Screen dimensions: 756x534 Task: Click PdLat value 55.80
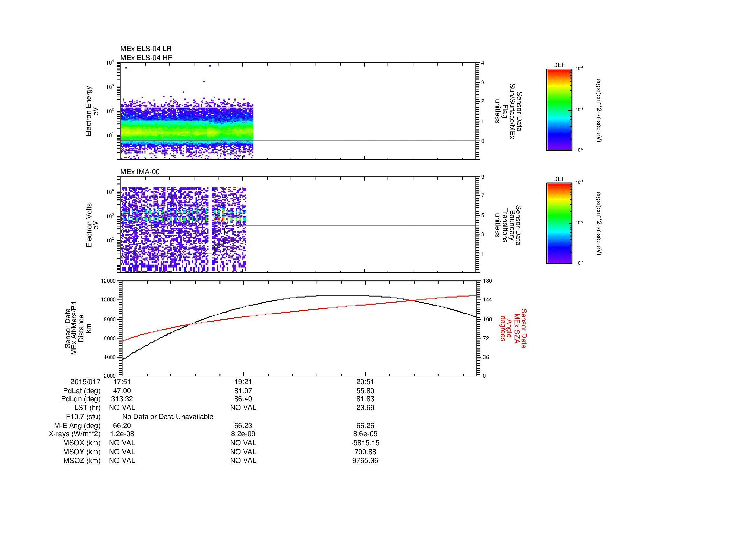[365, 391]
